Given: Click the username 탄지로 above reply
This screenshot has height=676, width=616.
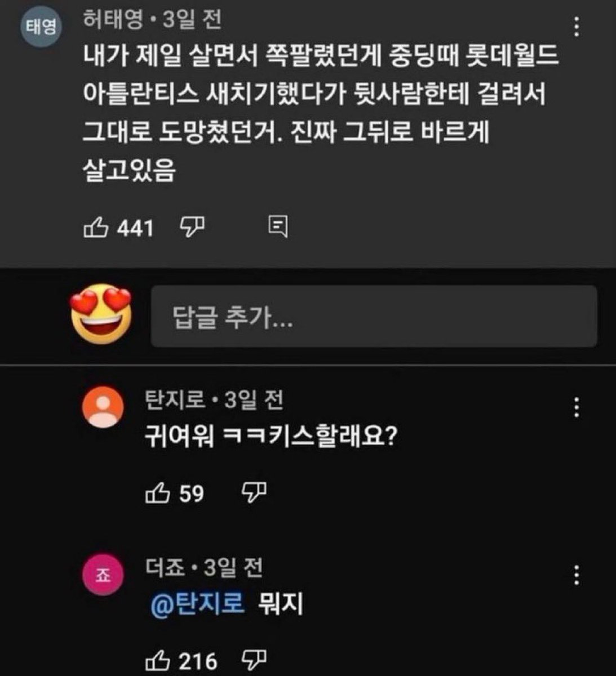Looking at the screenshot, I should tap(175, 401).
